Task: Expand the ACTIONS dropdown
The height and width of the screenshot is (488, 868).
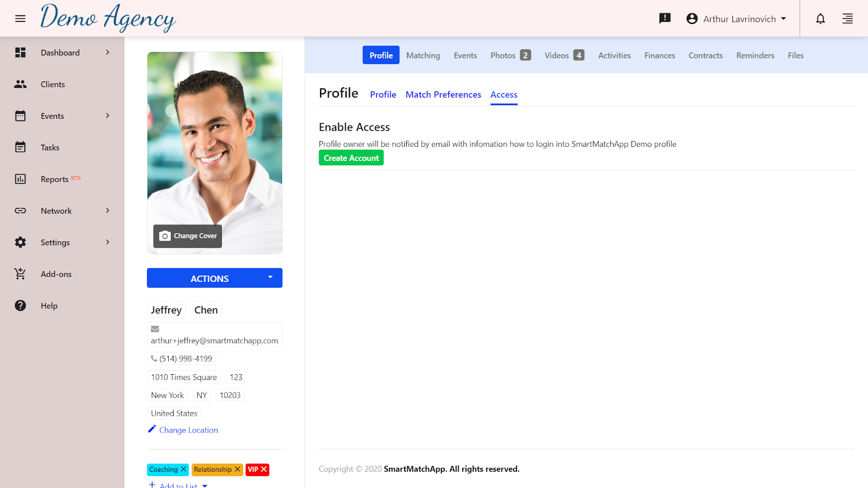Action: tap(214, 278)
